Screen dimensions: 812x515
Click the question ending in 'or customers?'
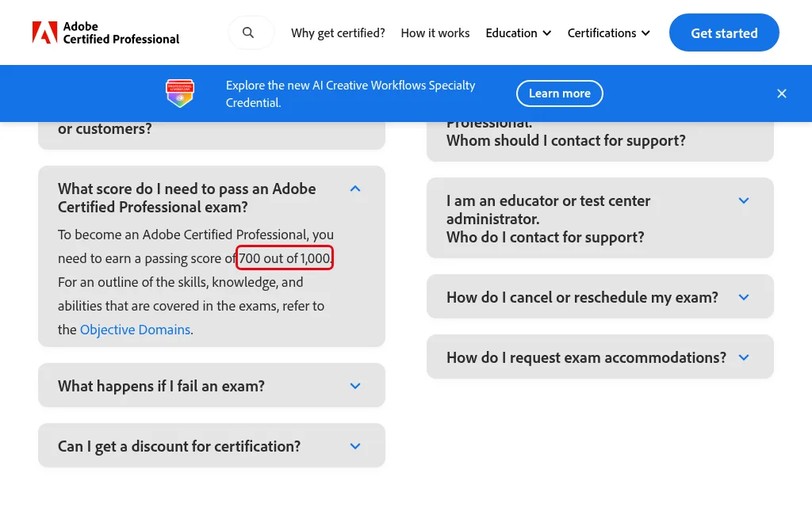[x=211, y=135]
